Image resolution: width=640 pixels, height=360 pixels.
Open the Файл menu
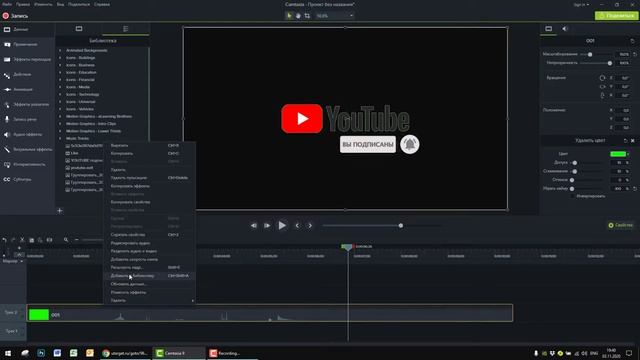tap(7, 4)
